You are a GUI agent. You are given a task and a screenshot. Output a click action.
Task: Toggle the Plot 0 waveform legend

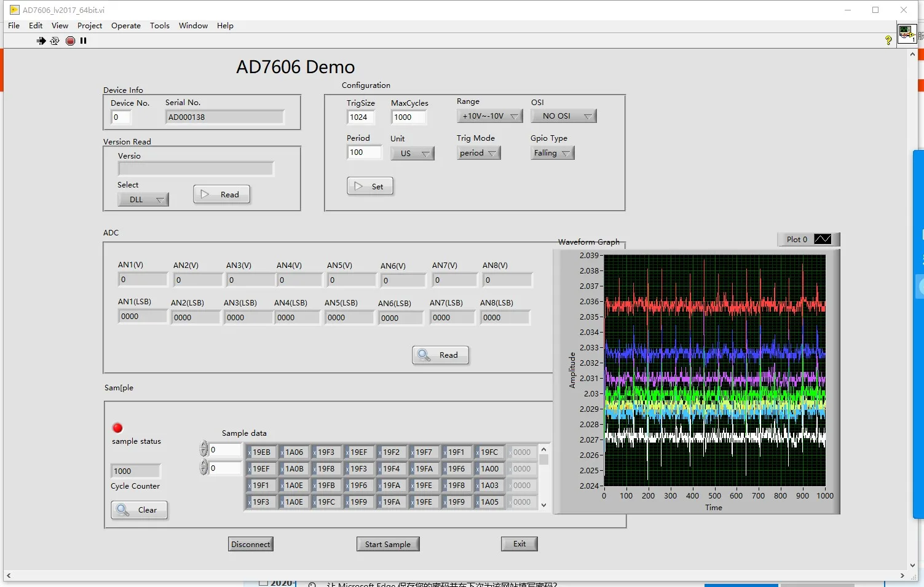[808, 239]
